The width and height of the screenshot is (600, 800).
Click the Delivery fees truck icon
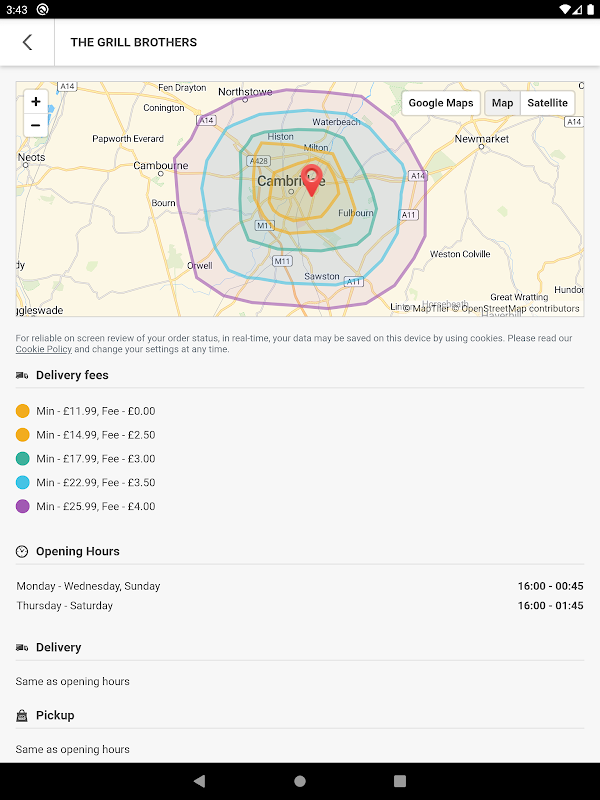coord(22,376)
